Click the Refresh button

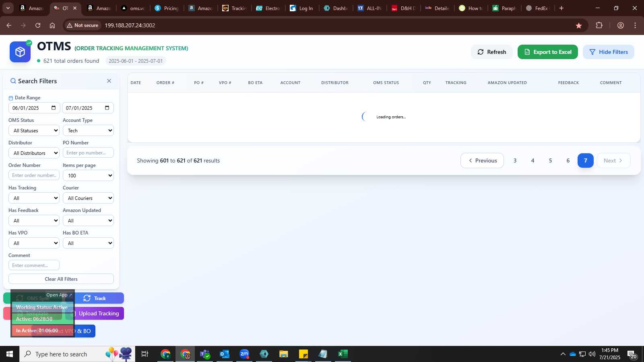491,52
